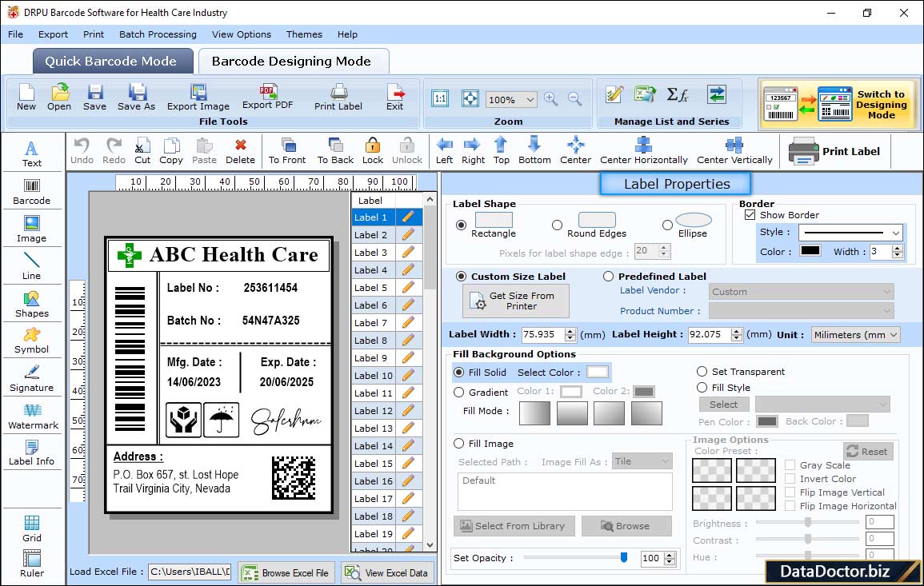Viewport: 924px width, 586px height.
Task: Select Fill Image option
Action: pos(458,444)
